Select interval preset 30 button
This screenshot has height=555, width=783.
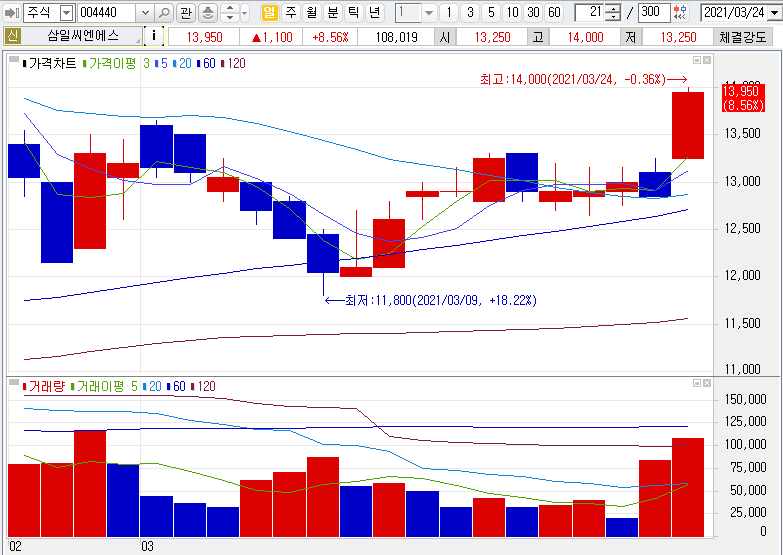(x=533, y=12)
